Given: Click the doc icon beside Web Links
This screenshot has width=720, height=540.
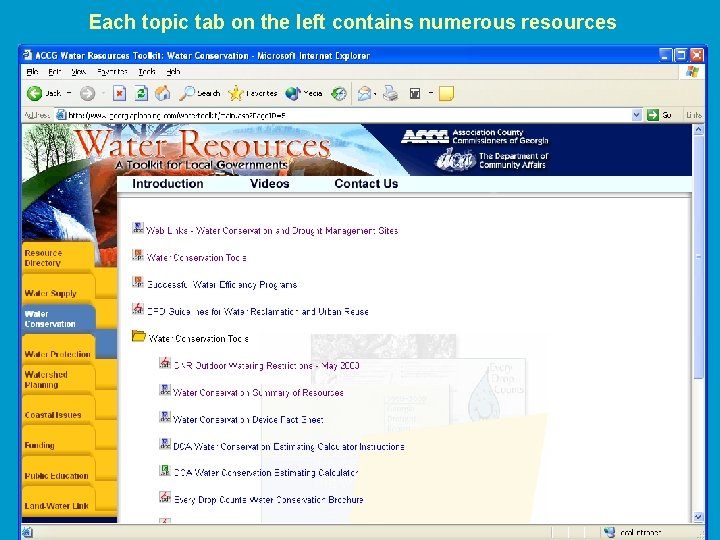Looking at the screenshot, I should coord(138,228).
